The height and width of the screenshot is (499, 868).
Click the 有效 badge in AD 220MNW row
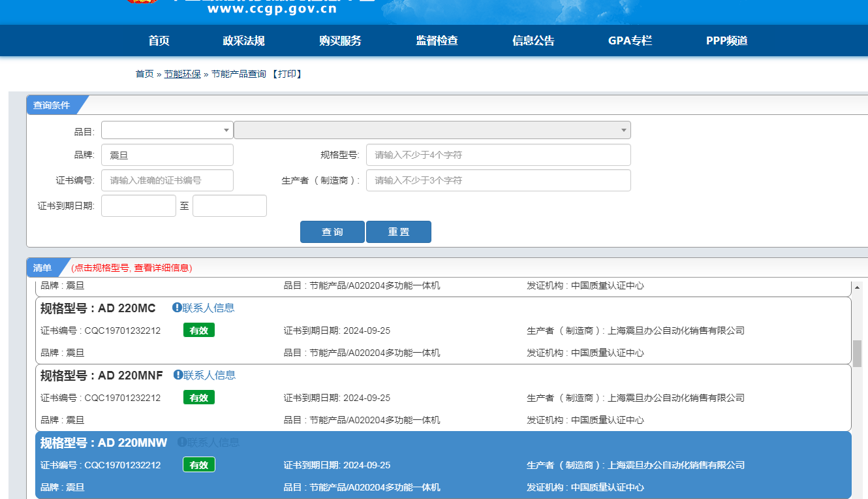pyautogui.click(x=199, y=465)
